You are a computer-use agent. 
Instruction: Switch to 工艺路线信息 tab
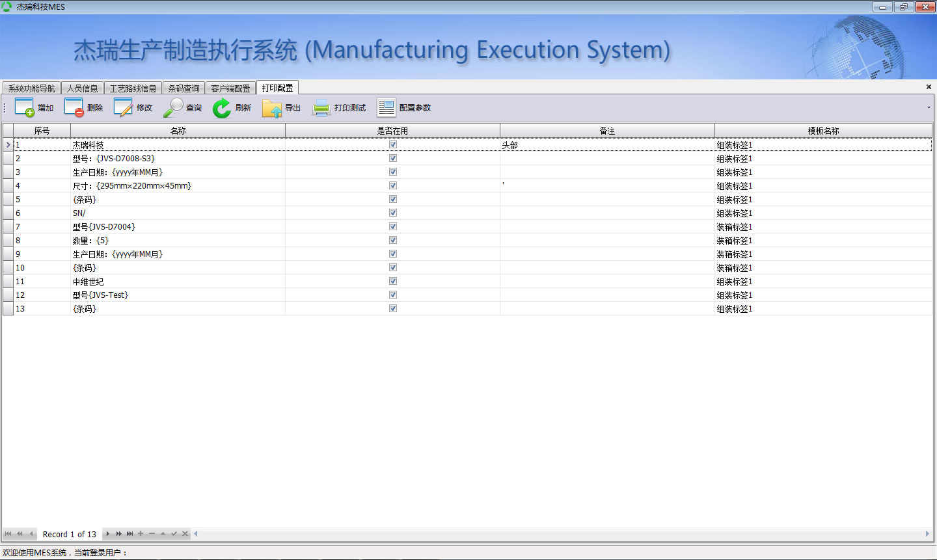133,88
